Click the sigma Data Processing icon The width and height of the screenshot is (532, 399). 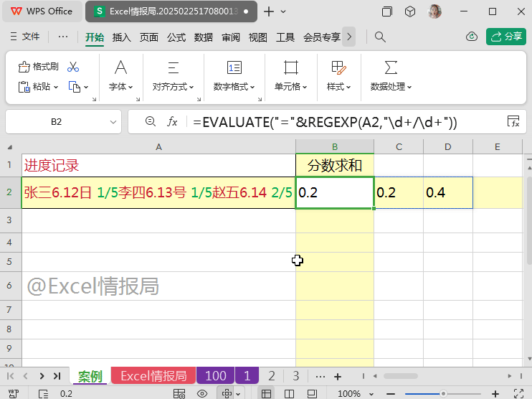(391, 68)
